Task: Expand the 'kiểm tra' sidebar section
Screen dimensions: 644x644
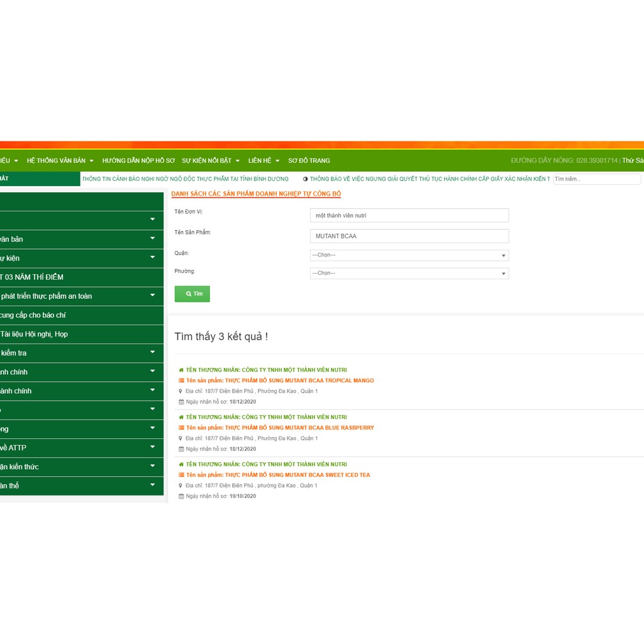Action: pos(82,353)
